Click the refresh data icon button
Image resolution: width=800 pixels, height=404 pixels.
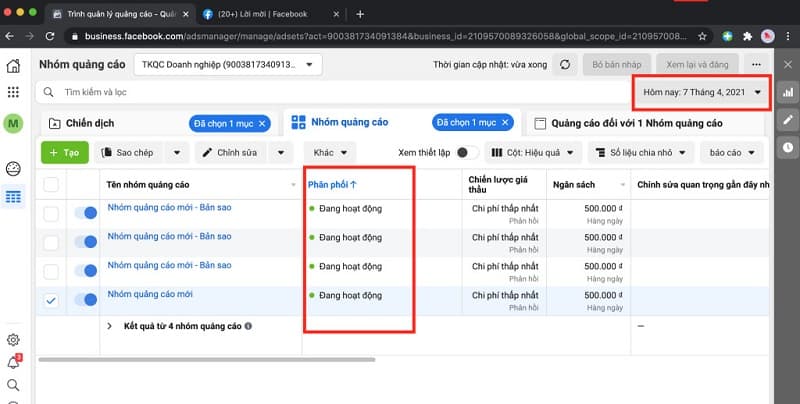tap(565, 64)
